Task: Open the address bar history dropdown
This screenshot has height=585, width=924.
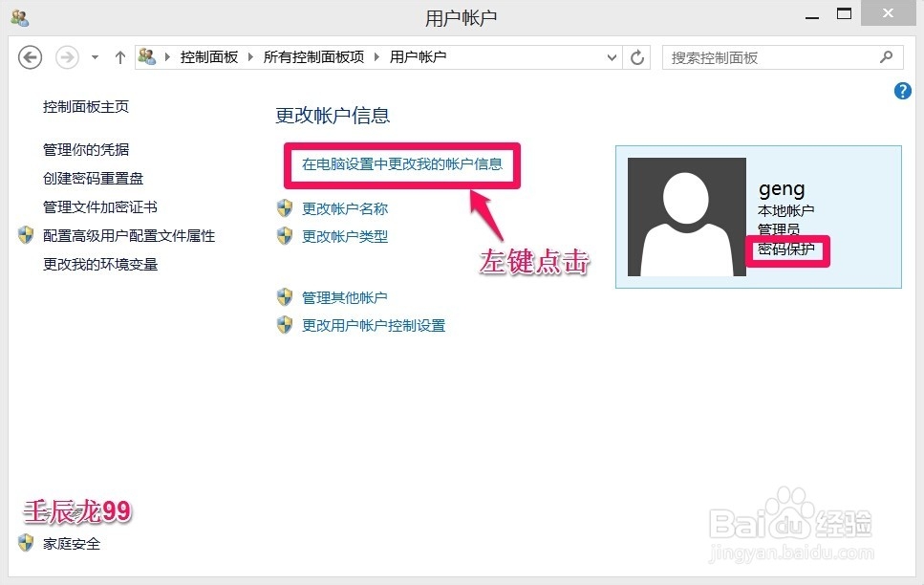Action: coord(612,57)
